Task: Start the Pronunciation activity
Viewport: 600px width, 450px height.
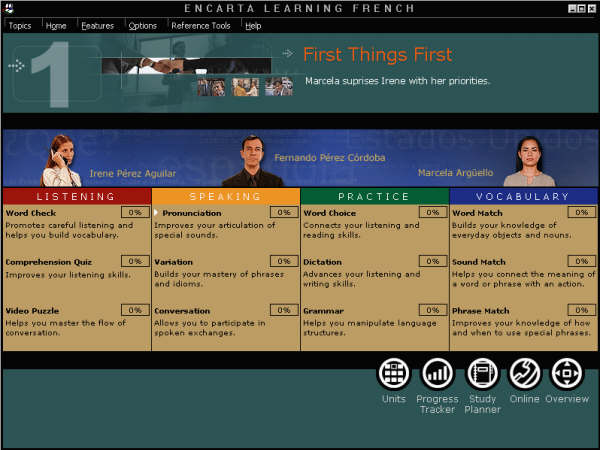Action: pyautogui.click(x=192, y=213)
